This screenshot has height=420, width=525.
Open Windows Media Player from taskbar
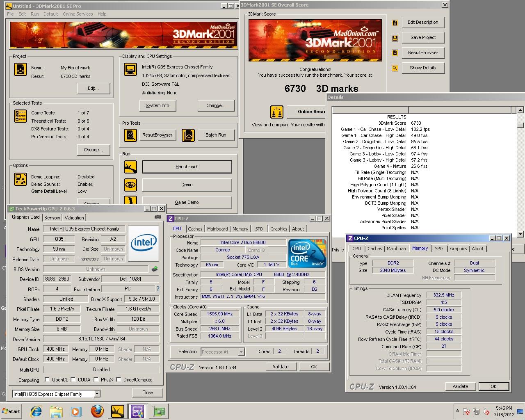point(76,411)
